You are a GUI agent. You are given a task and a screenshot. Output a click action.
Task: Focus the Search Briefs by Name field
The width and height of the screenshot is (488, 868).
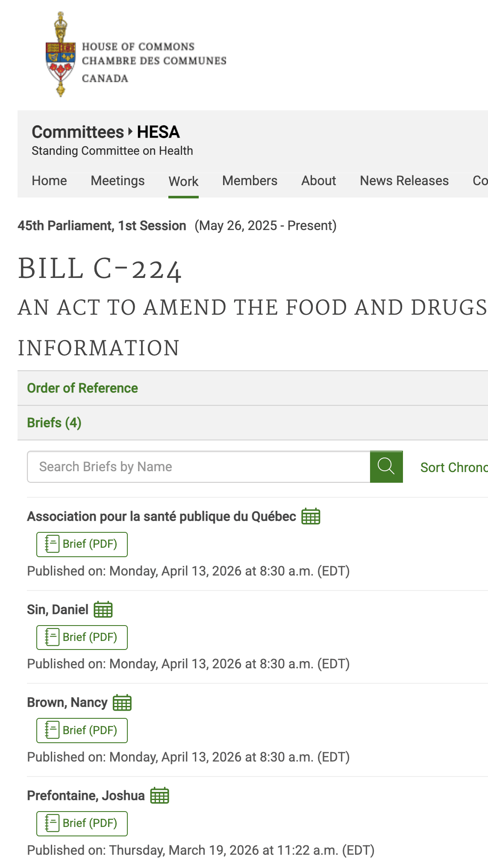click(x=199, y=466)
